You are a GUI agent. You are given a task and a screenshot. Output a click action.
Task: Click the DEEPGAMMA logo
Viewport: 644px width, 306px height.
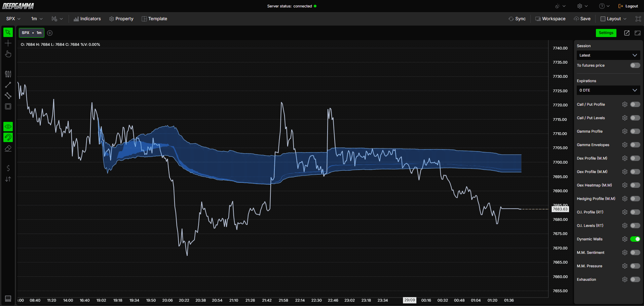point(18,6)
